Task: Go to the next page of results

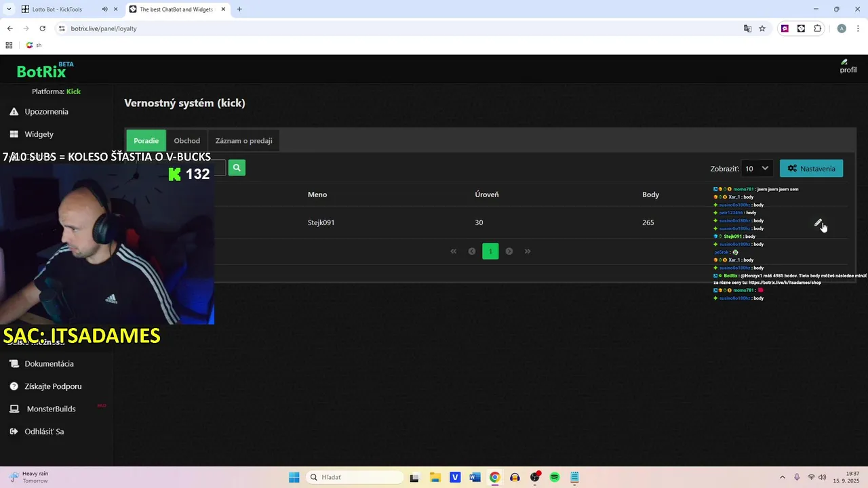Action: coord(509,251)
